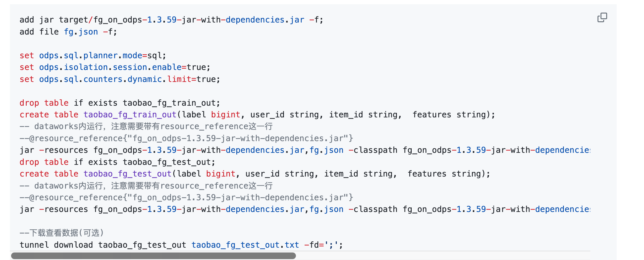Screen dimensions: 644x260
Task: Click the 'add jar target' first line
Action: coord(171,20)
